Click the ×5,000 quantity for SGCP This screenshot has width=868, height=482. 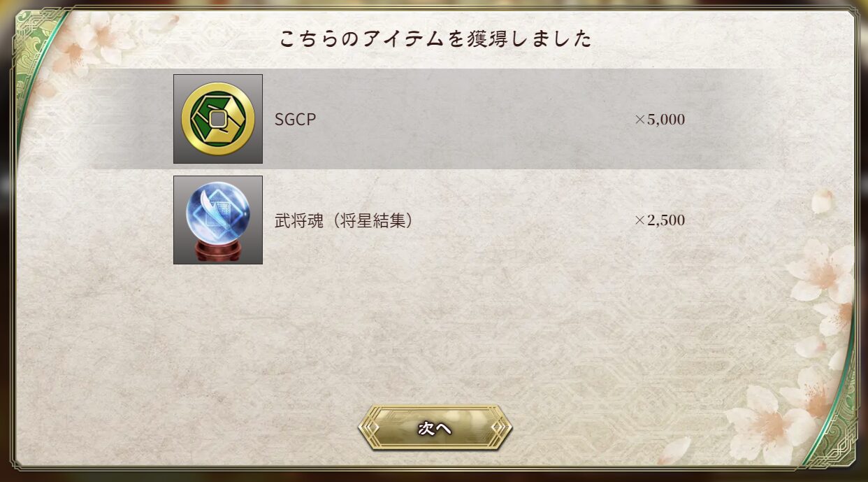click(x=660, y=120)
